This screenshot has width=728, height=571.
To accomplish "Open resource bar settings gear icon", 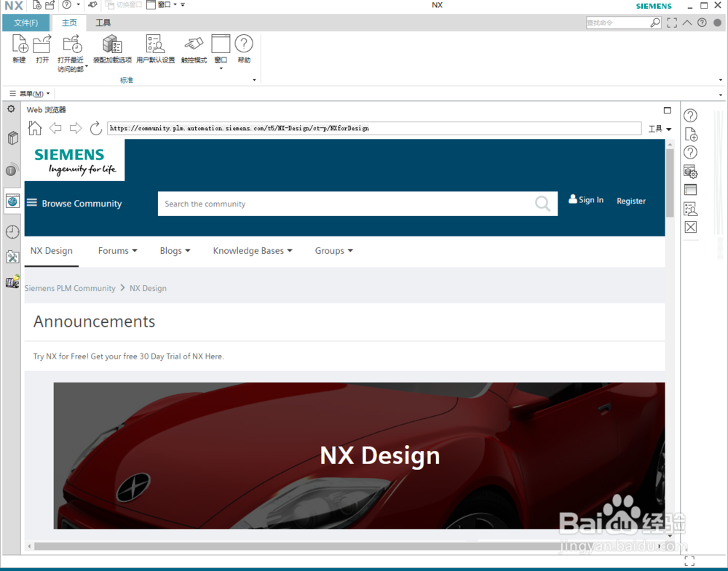I will pos(11,109).
